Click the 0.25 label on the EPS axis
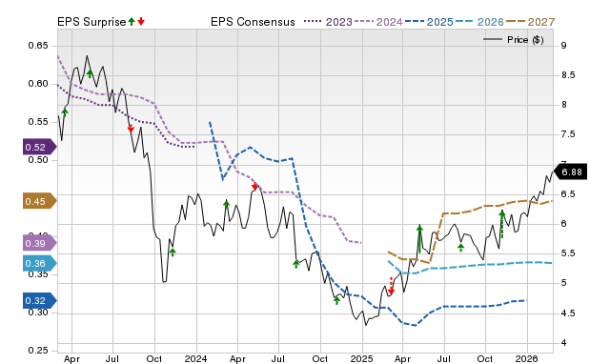Screen dimensions: 610x364 (38, 351)
